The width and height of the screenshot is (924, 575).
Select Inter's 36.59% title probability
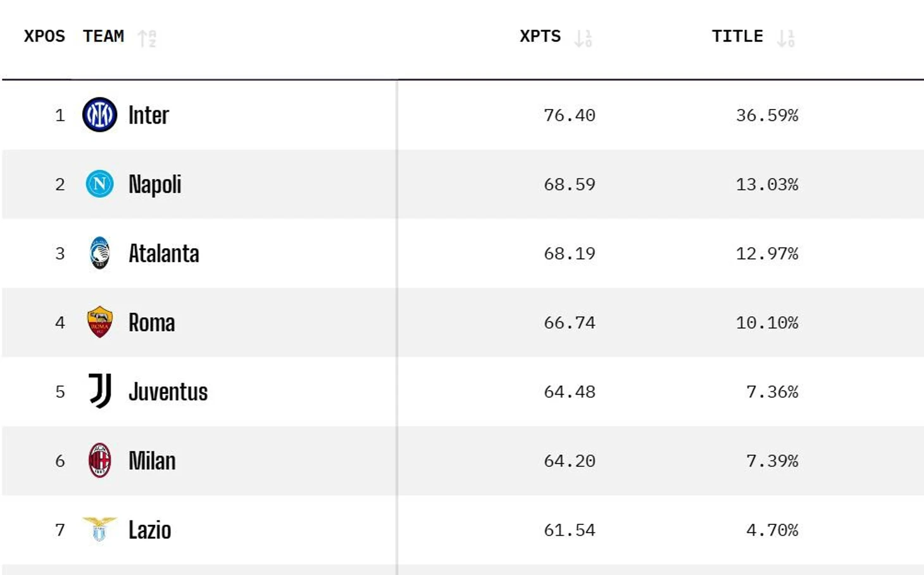point(766,115)
